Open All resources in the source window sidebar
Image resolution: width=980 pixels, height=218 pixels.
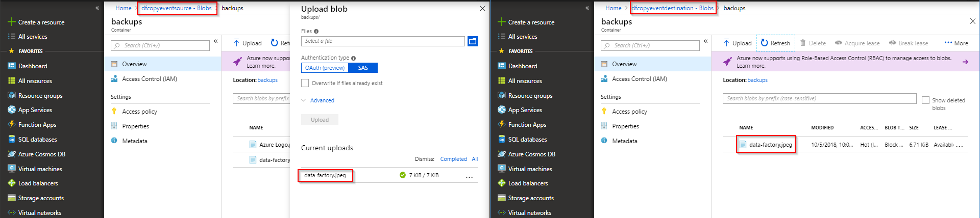pos(30,81)
